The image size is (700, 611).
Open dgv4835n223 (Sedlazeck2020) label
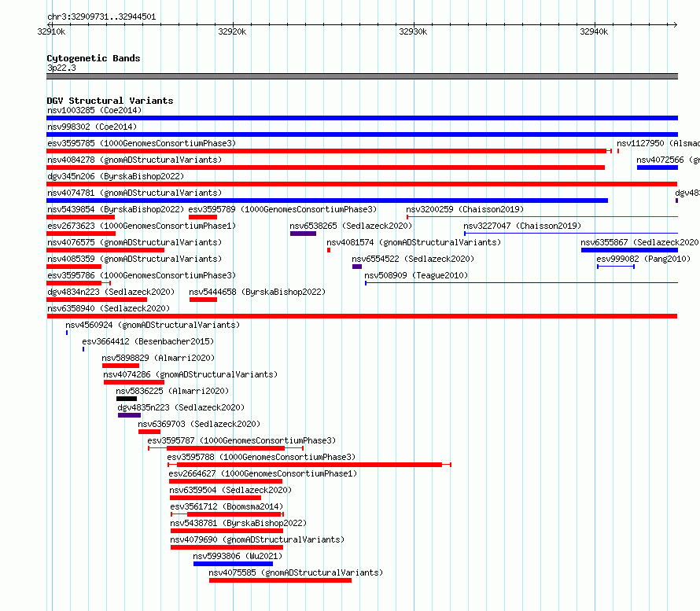(181, 407)
